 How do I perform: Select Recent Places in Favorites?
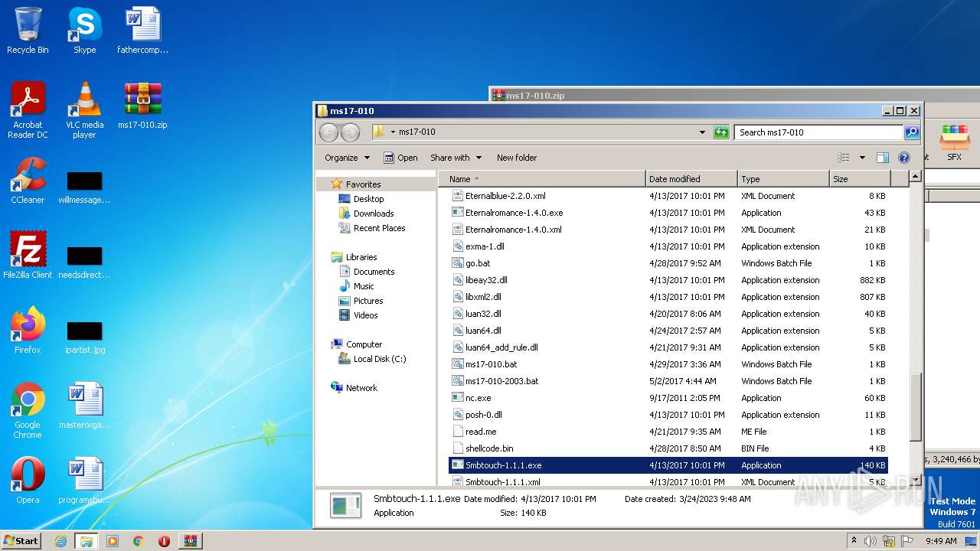point(379,228)
